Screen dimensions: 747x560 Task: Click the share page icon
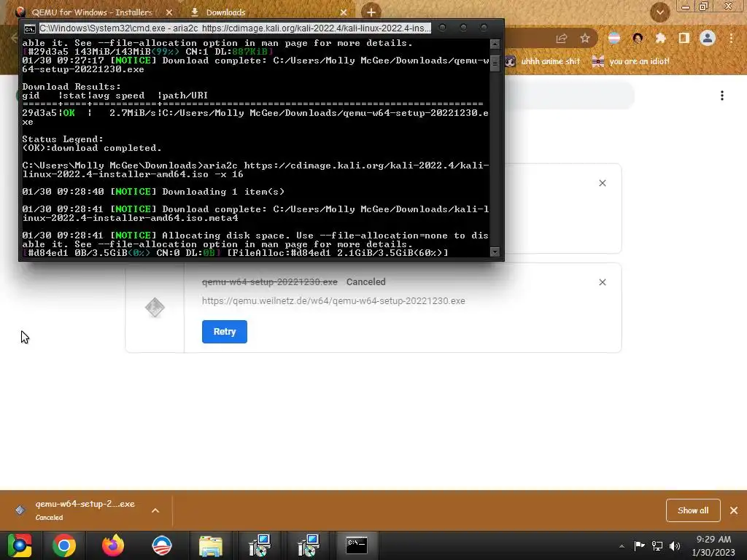[x=562, y=39]
